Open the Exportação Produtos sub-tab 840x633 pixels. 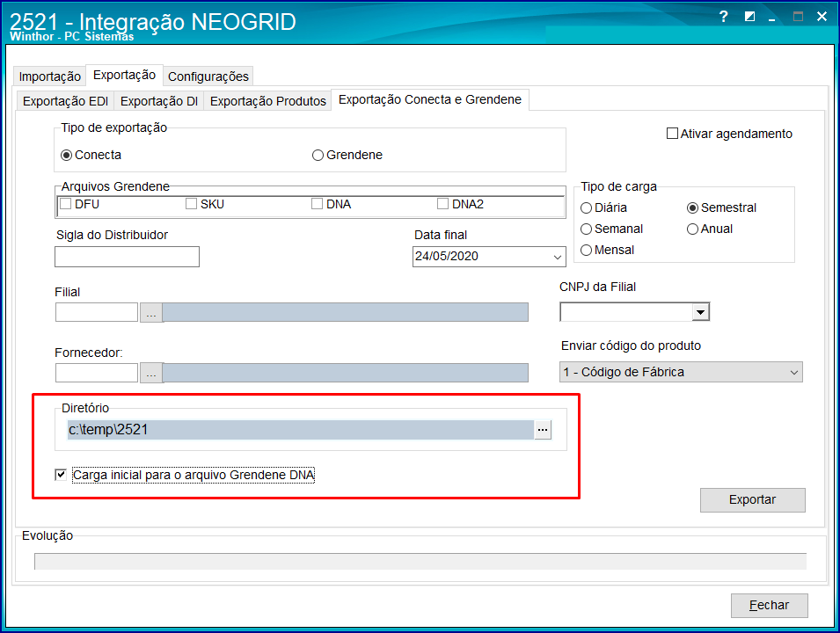click(268, 101)
